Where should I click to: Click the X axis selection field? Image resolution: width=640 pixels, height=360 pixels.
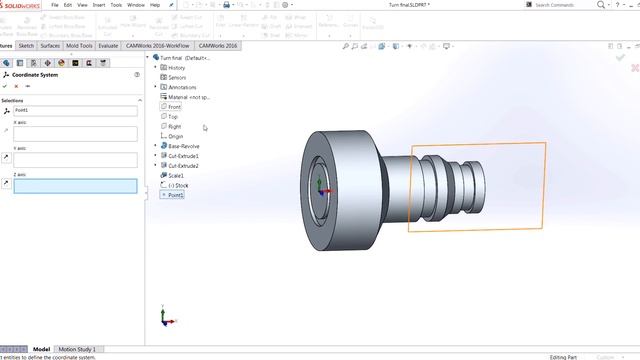76,134
